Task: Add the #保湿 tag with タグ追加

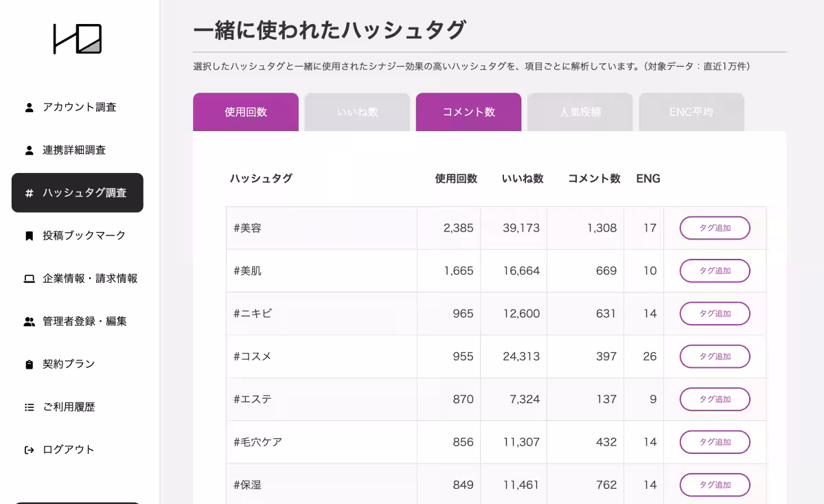Action: pos(714,485)
